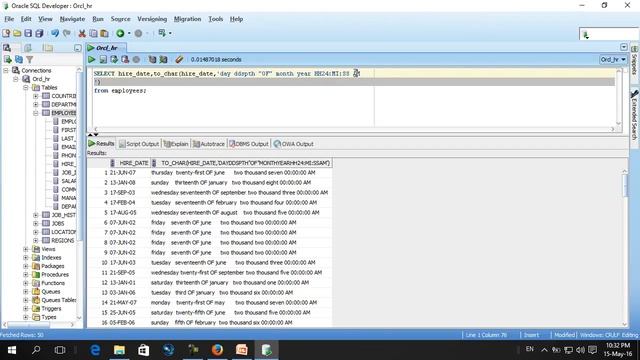The image size is (640, 360).
Task: Click the Autotrace icon in worksheet toolbar
Action: coord(163,60)
